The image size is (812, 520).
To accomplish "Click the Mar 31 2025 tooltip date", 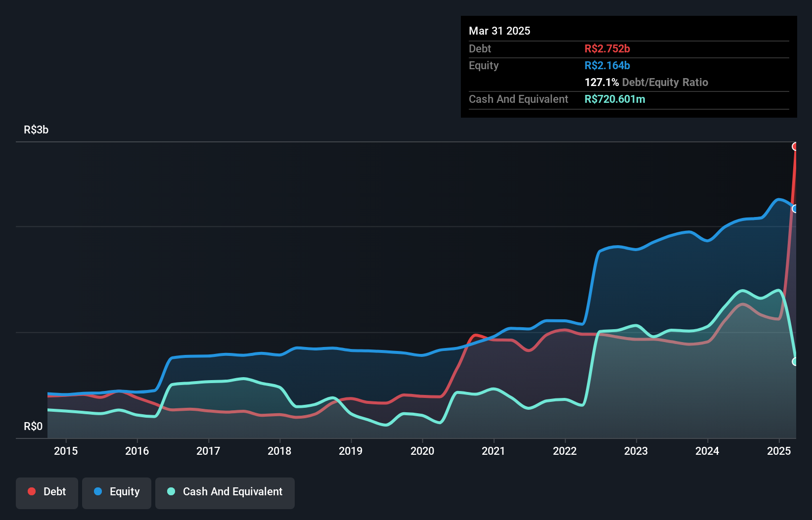I will tap(499, 31).
